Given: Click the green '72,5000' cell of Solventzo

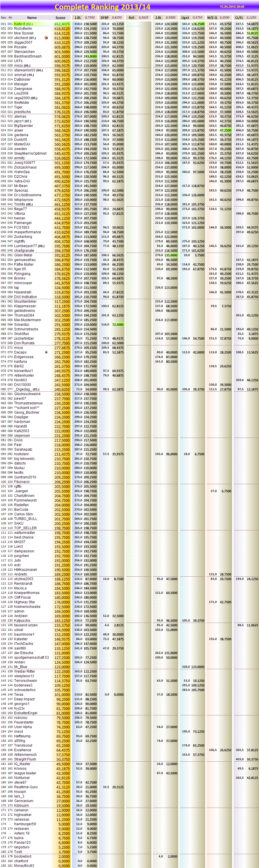Looking at the screenshot, I should click(x=117, y=325).
